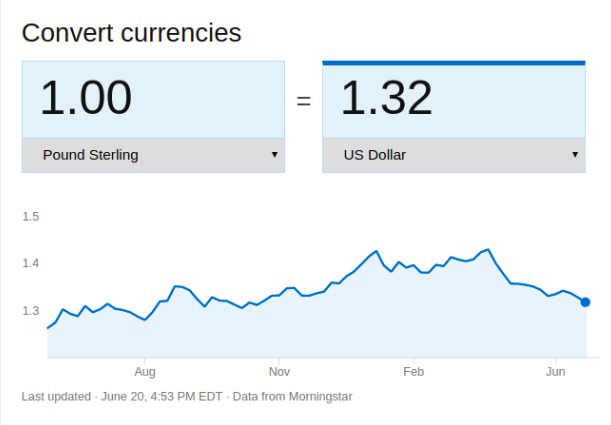This screenshot has width=611, height=425.
Task: Click the Aug label on chart axis
Action: (145, 372)
